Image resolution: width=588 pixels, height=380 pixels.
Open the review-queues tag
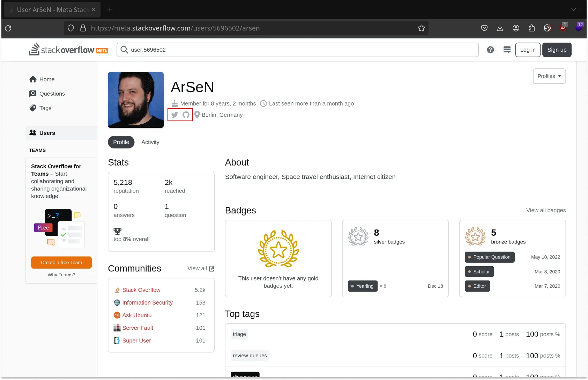click(250, 356)
